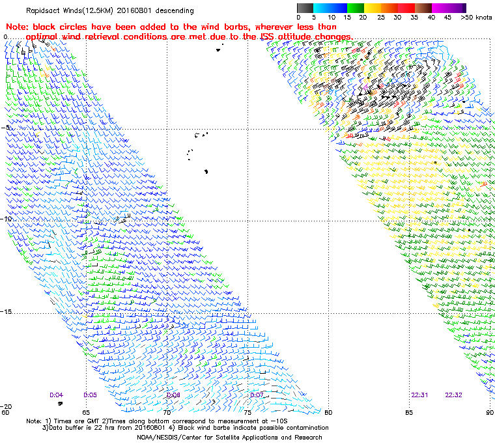Click the purple '22:31' time label
The width and height of the screenshot is (495, 448).
click(419, 395)
